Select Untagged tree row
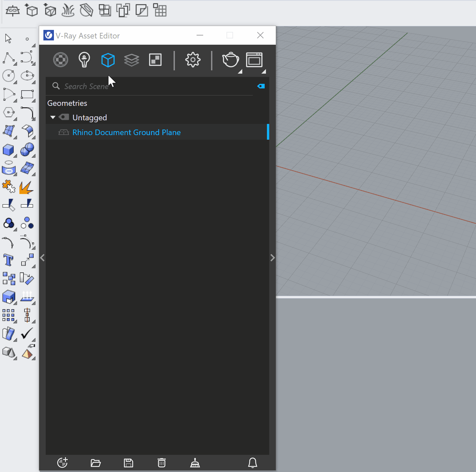 click(157, 117)
